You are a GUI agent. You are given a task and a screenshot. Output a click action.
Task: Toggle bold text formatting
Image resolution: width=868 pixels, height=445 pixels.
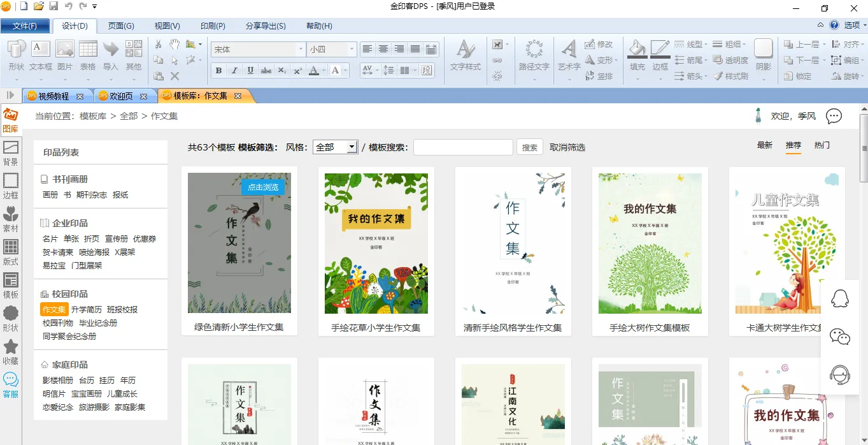[218, 71]
